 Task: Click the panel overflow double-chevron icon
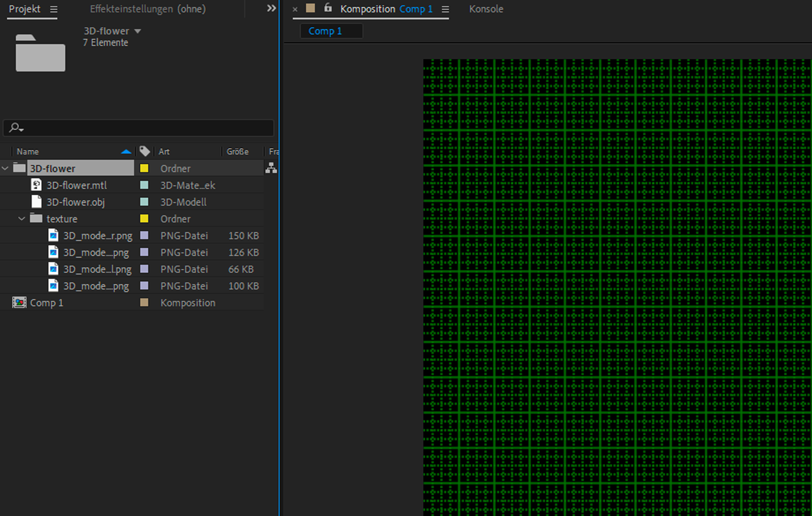pos(271,8)
